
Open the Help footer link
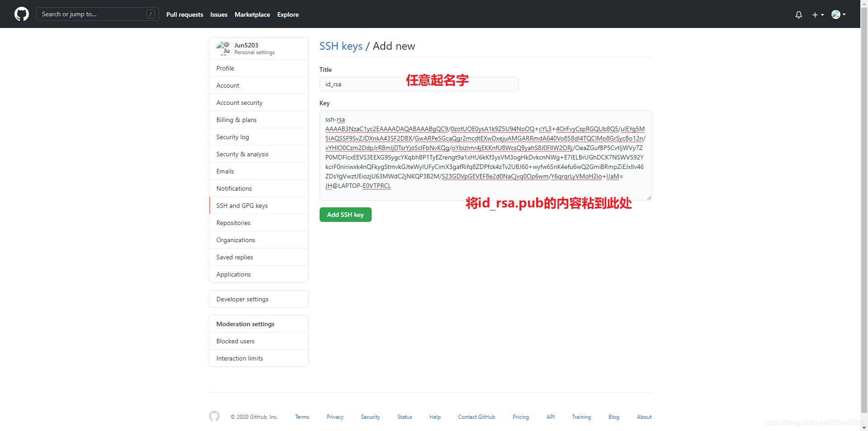(435, 417)
